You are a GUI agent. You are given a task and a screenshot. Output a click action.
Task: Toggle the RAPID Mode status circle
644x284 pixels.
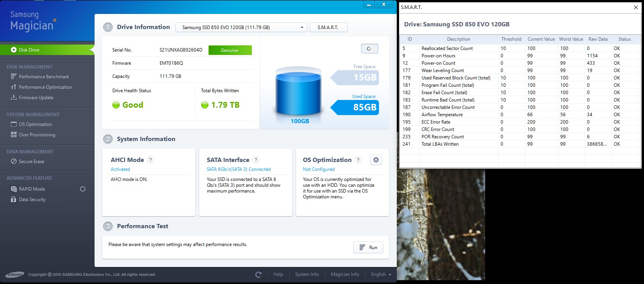coord(83,189)
